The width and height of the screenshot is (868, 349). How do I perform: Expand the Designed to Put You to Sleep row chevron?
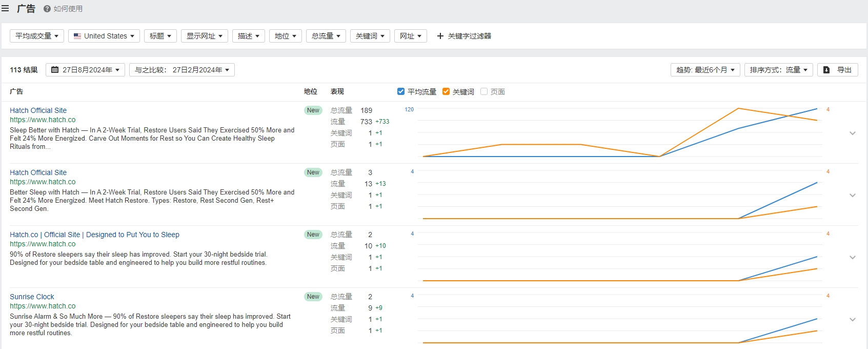pos(853,257)
